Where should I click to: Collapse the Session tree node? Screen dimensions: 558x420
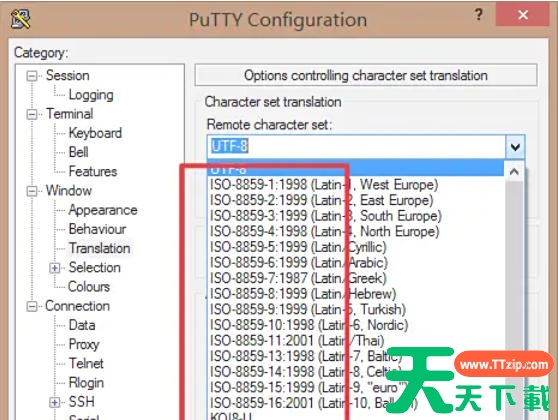[x=32, y=76]
